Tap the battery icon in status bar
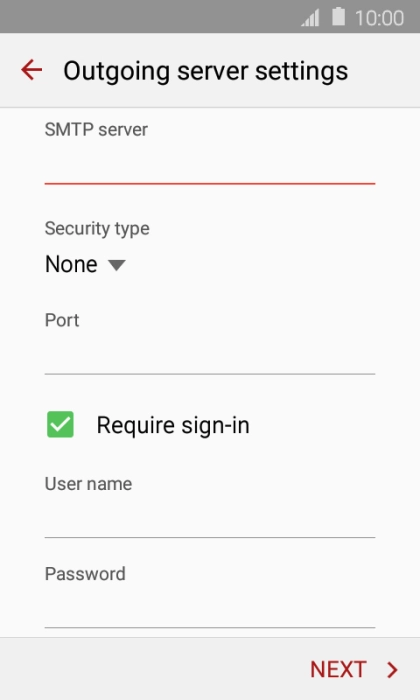This screenshot has width=420, height=700. [x=338, y=17]
